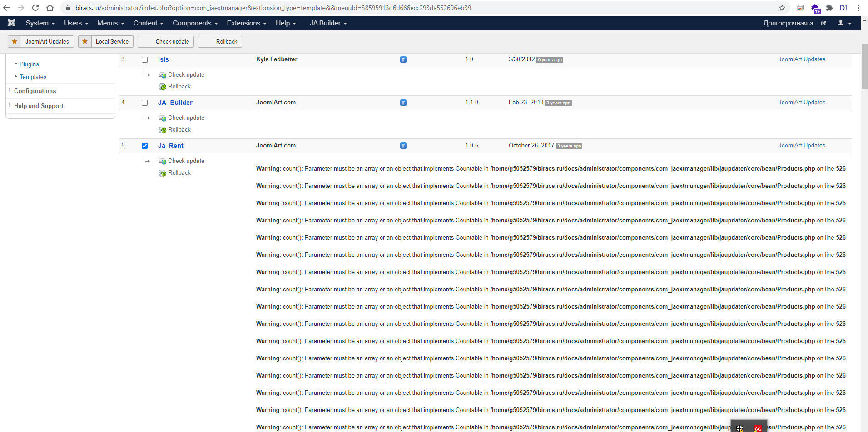868x432 pixels.
Task: Open the site preview link Долгосрочная а...
Action: coord(794,23)
